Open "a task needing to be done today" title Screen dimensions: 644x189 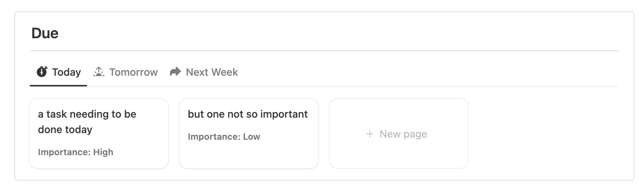point(87,122)
